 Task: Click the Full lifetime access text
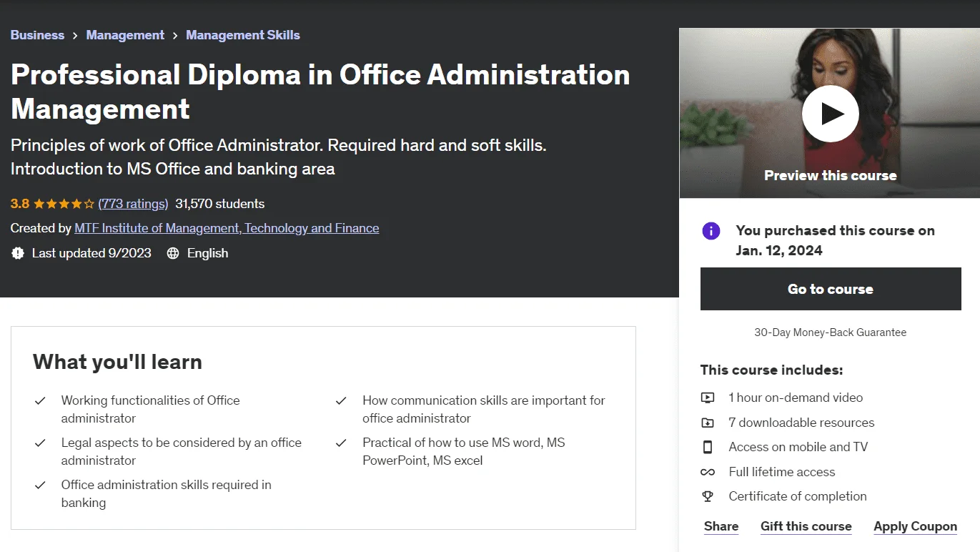[x=781, y=472]
